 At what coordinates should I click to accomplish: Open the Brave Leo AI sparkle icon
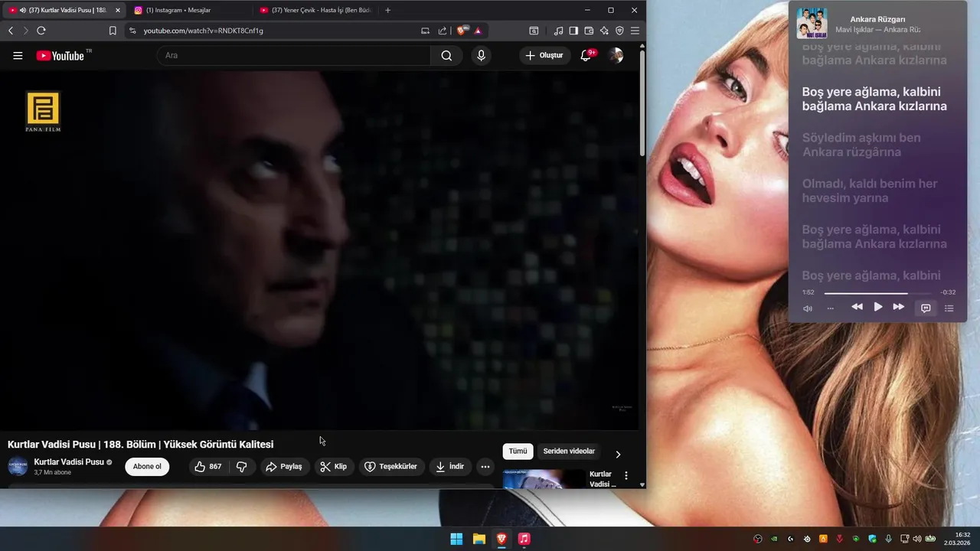(x=604, y=31)
